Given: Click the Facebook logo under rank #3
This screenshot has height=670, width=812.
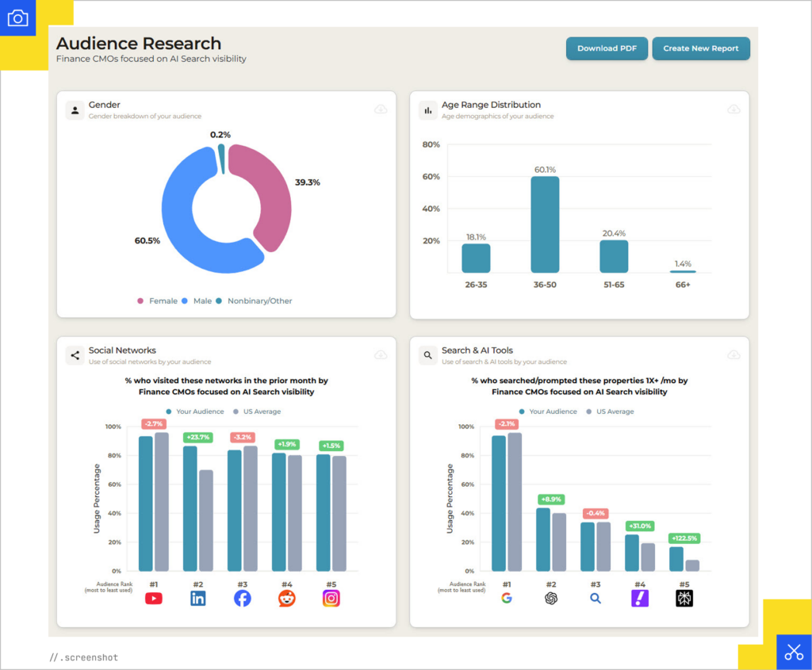Looking at the screenshot, I should coord(243,599).
